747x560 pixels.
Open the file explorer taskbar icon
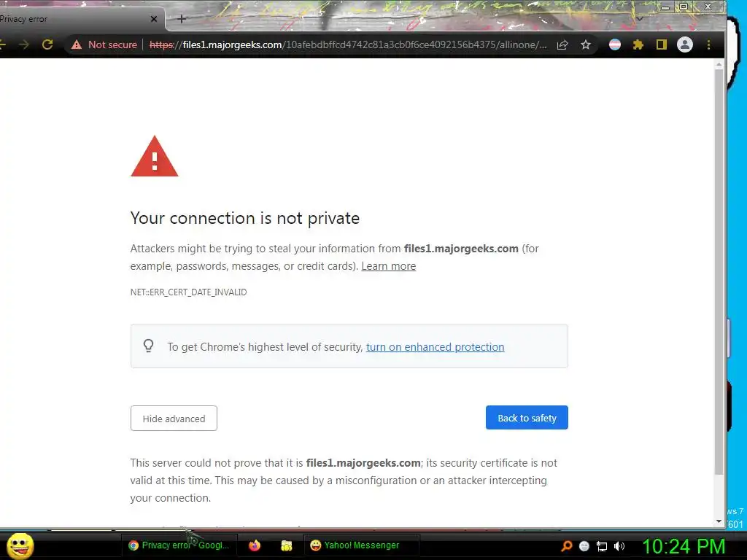click(286, 545)
